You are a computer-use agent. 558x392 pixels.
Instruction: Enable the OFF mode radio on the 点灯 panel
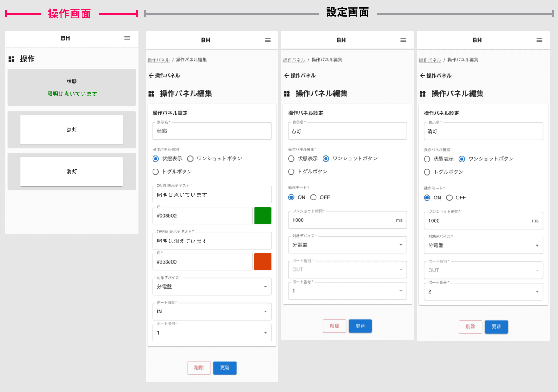pos(313,197)
